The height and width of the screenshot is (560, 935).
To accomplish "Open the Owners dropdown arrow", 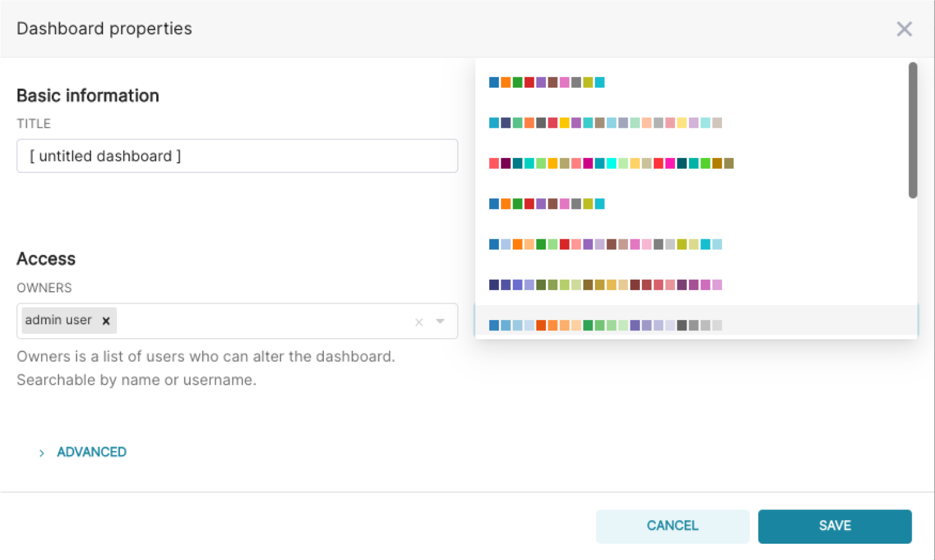I will coord(440,321).
